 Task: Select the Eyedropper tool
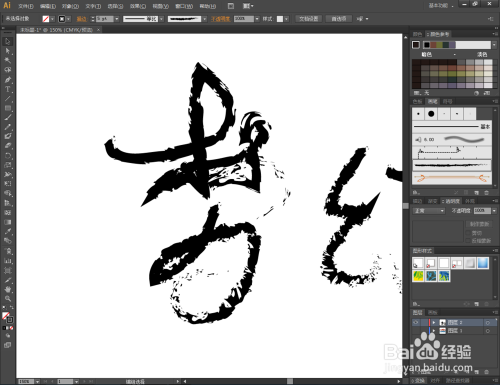click(x=8, y=231)
